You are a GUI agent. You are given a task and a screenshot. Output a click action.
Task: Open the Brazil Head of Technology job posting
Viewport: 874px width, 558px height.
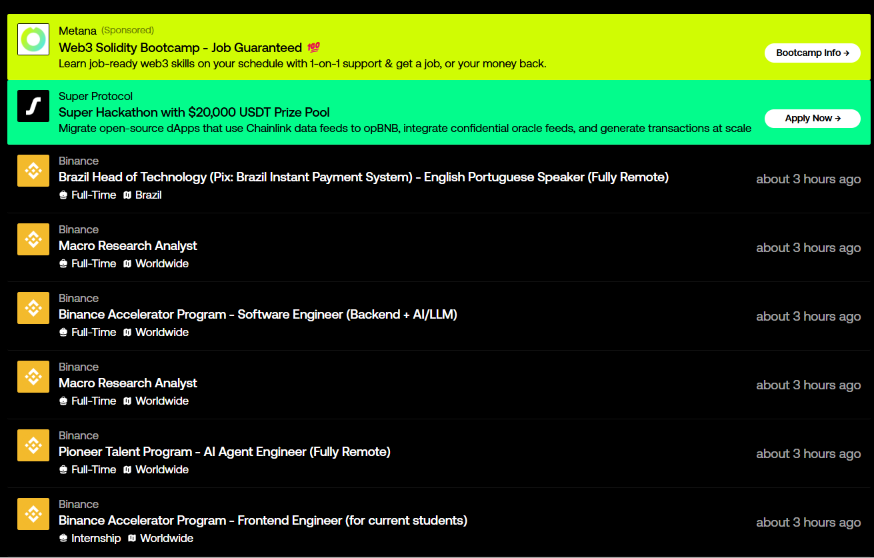point(363,177)
